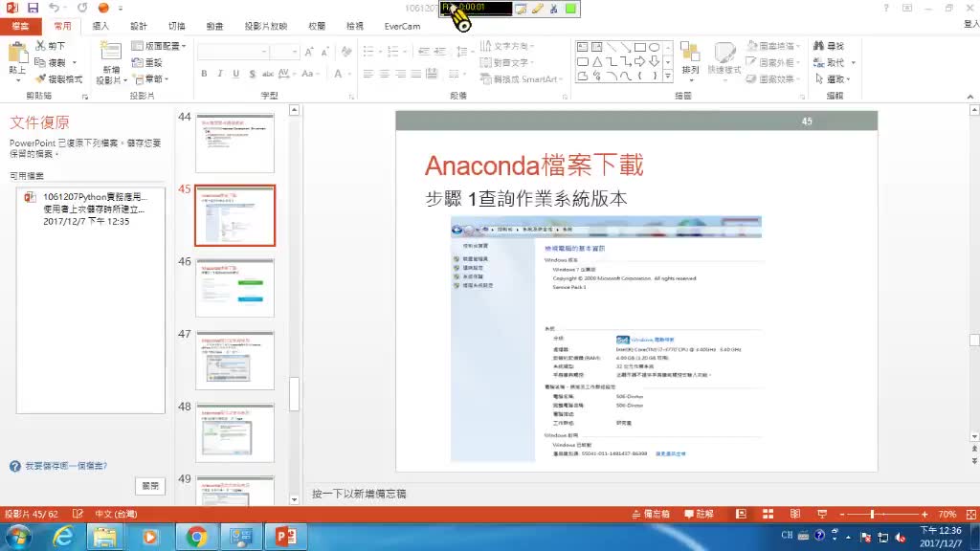Image resolution: width=980 pixels, height=551 pixels.
Task: Close the Document Recovery pane
Action: 150,485
